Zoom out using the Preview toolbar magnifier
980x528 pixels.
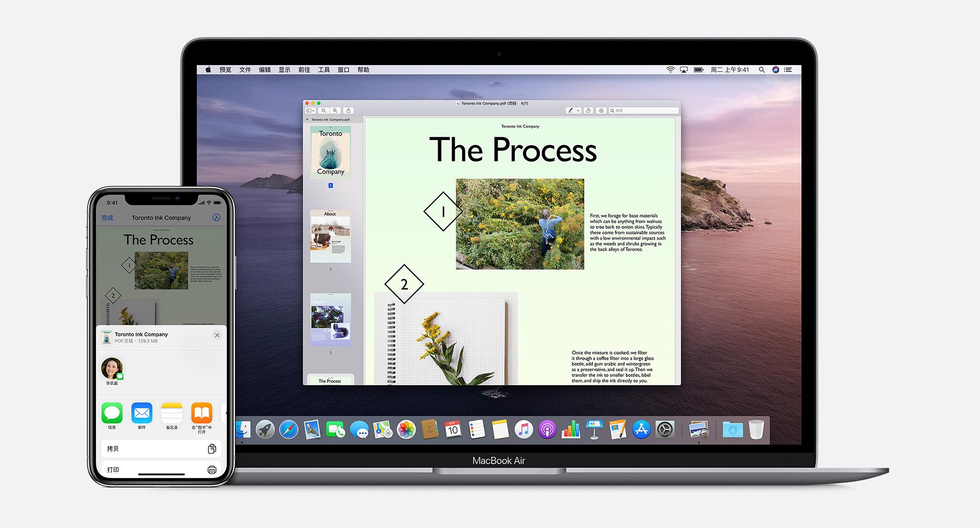pos(324,111)
